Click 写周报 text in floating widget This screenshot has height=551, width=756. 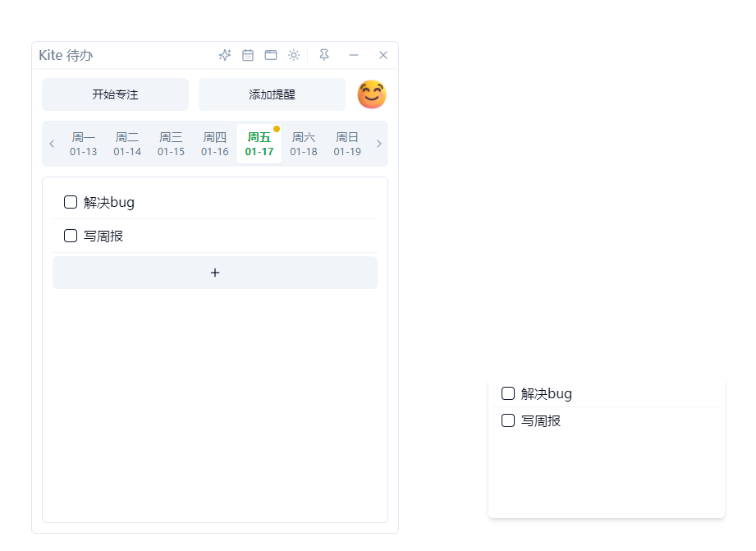click(x=540, y=420)
